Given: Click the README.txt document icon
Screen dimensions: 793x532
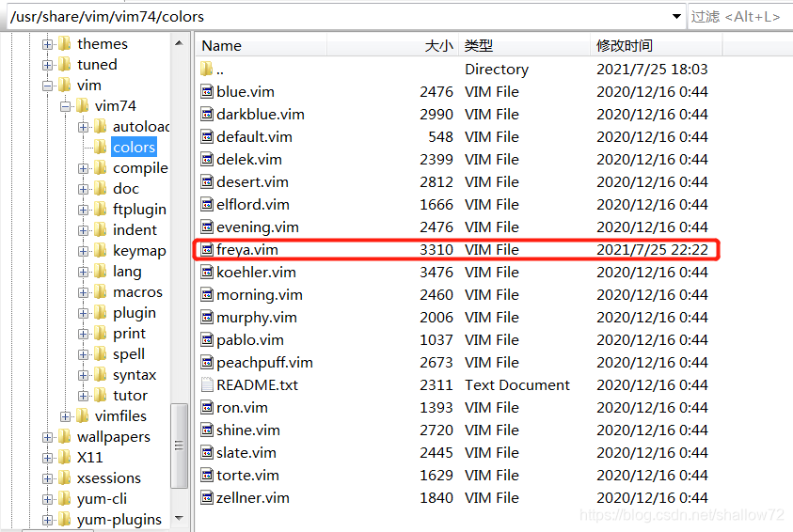Looking at the screenshot, I should point(207,385).
